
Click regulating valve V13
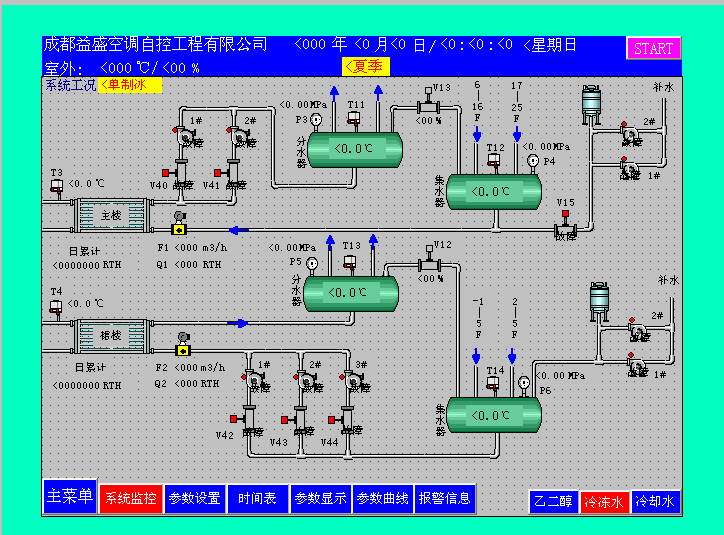coord(428,102)
